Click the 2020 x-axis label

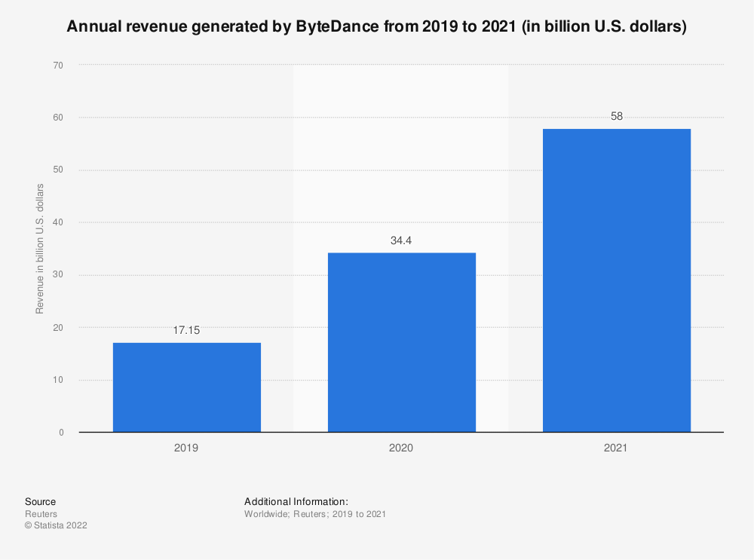401,448
